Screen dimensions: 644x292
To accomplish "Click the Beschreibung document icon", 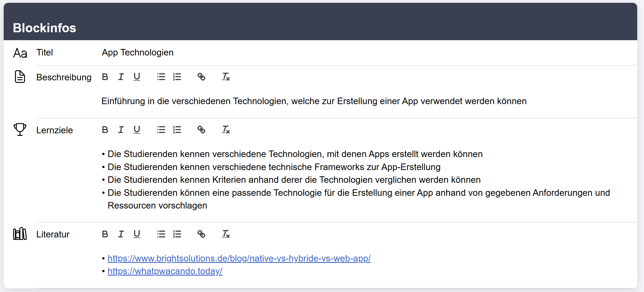I will click(x=20, y=77).
